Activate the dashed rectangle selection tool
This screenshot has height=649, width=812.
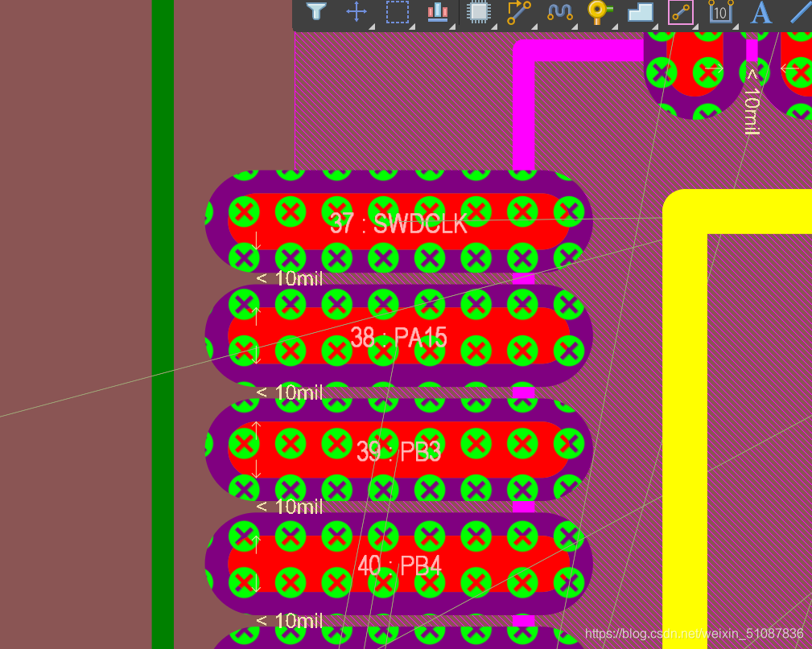click(x=398, y=11)
